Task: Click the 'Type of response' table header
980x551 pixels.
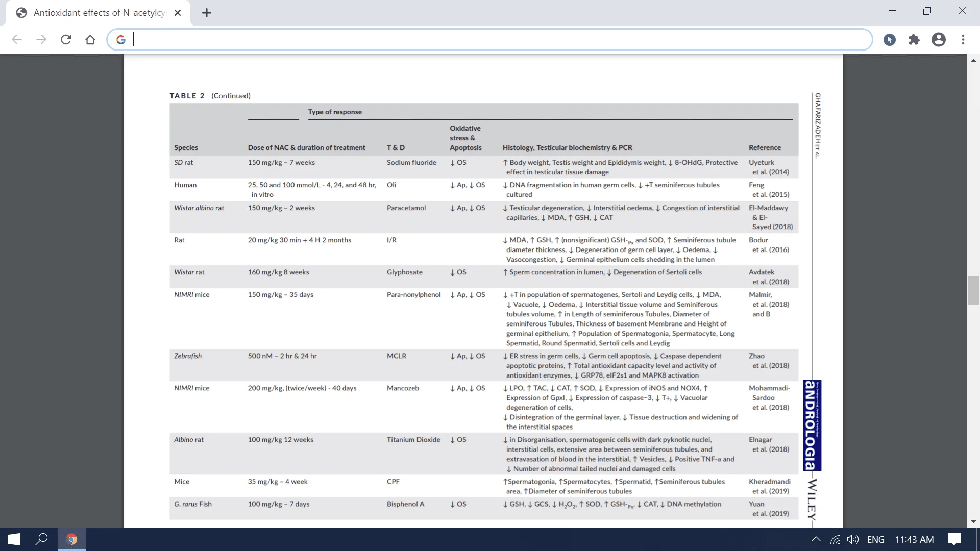Action: click(335, 112)
